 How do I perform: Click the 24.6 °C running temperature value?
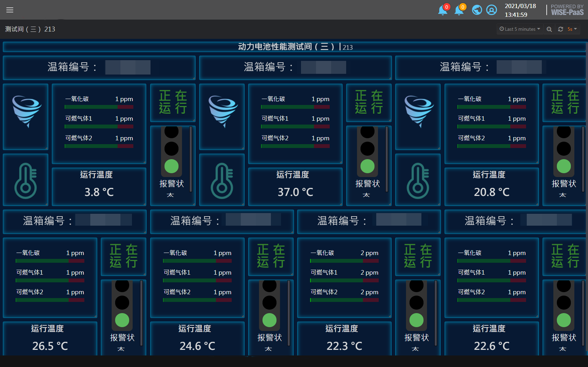point(197,346)
